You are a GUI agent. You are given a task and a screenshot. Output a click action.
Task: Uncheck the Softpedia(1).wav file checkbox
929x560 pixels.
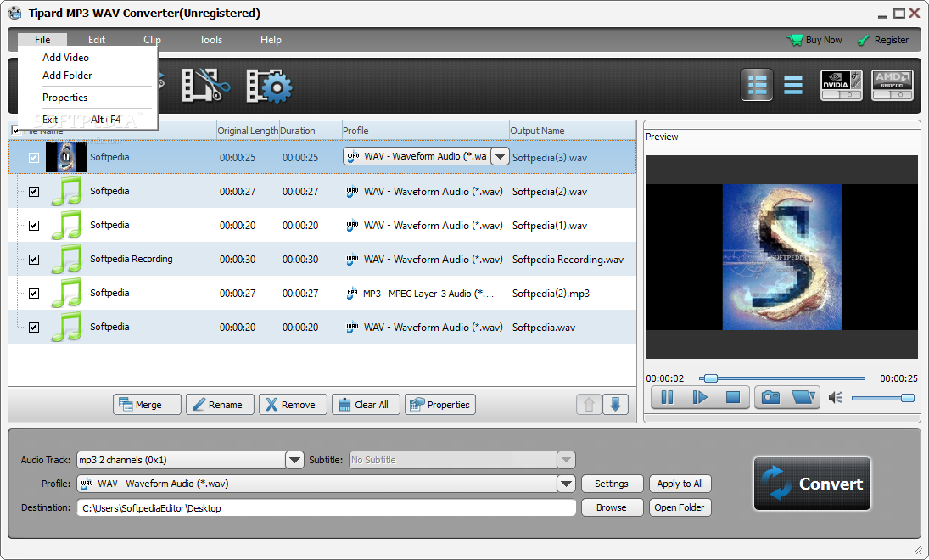tap(34, 225)
